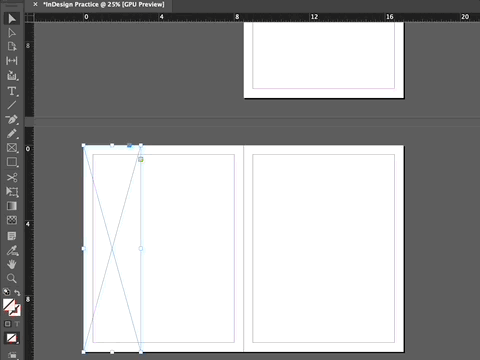Pick the Eyedropper tool
The height and width of the screenshot is (360, 480).
(12, 250)
